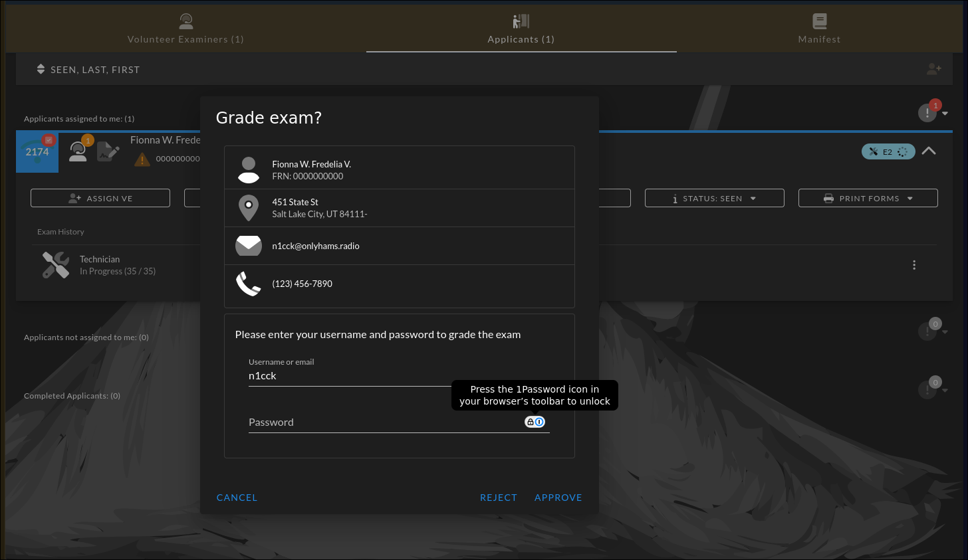Click the Completed Applicants: (0) heading
This screenshot has width=968, height=560.
point(72,396)
